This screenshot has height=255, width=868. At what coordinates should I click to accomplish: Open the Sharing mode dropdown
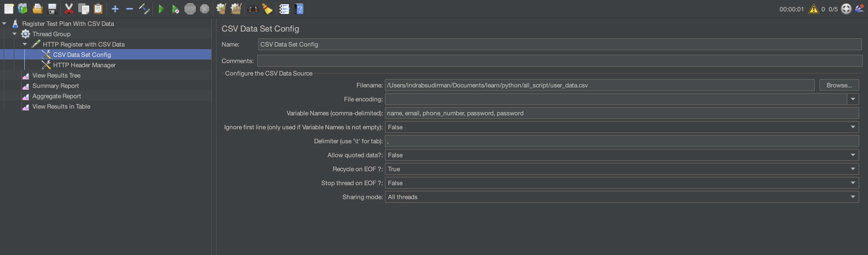click(853, 197)
